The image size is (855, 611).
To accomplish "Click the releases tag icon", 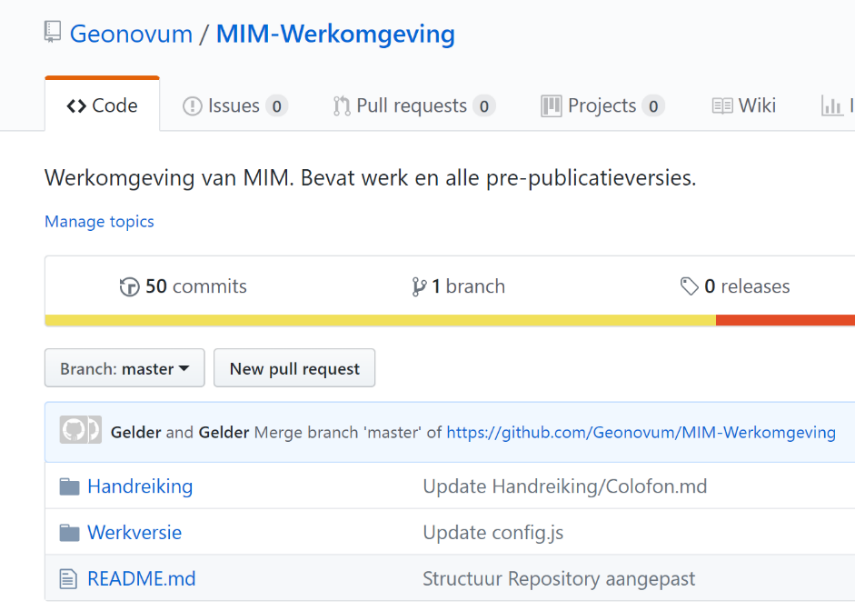I will pyautogui.click(x=689, y=286).
